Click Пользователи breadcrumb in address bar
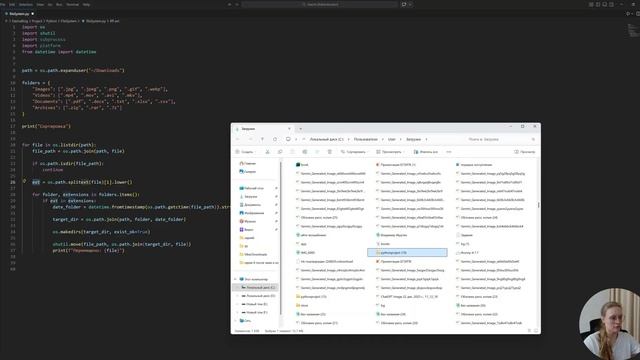 (366, 140)
